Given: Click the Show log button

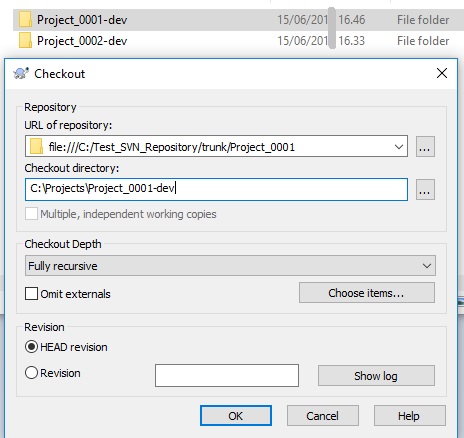Looking at the screenshot, I should click(x=376, y=376).
